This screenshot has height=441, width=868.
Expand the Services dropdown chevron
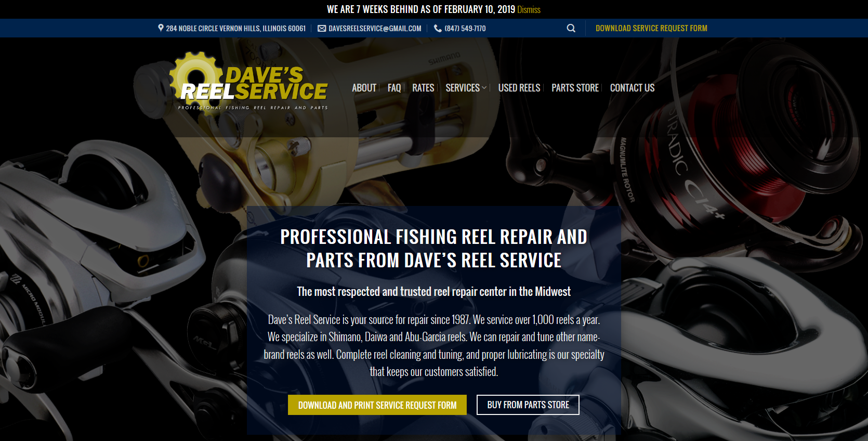coord(484,87)
